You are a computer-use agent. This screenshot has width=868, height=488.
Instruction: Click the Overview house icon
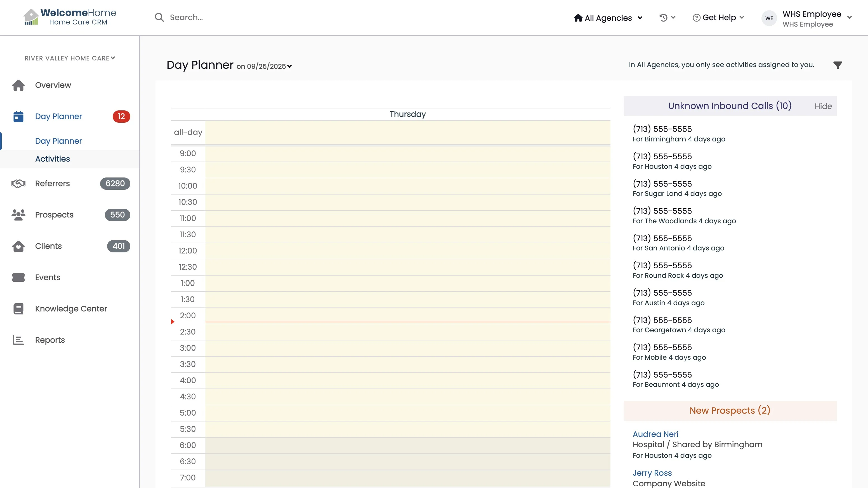(x=18, y=85)
